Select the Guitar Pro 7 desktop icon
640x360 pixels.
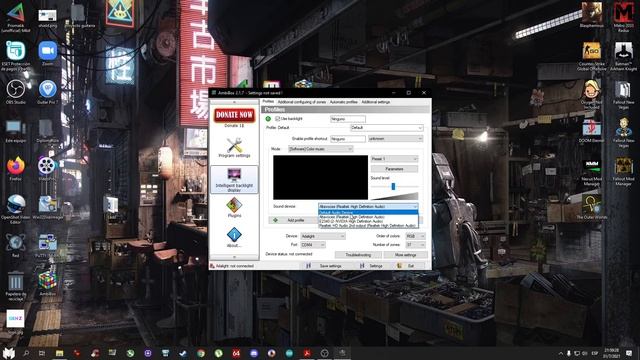pyautogui.click(x=47, y=92)
